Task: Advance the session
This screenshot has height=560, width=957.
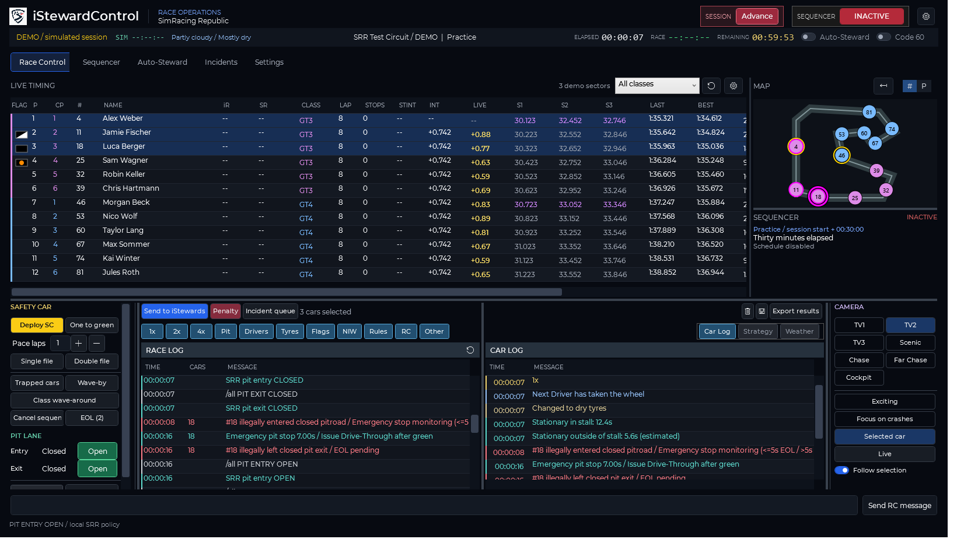Action: click(757, 16)
